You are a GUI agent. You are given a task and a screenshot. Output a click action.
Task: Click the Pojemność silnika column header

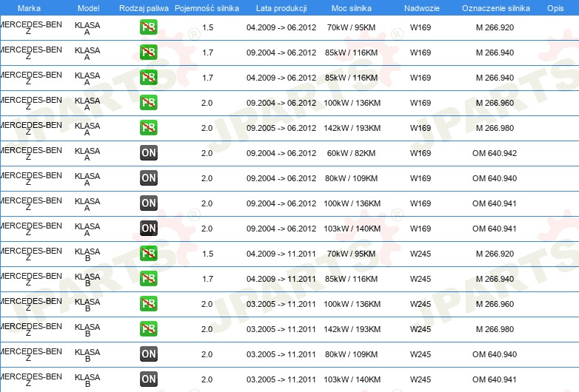tap(207, 8)
